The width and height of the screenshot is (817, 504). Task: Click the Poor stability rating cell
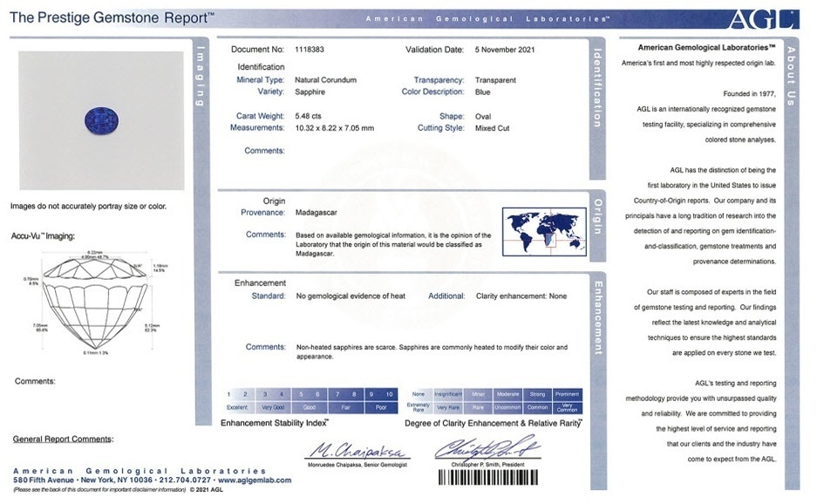tap(381, 407)
